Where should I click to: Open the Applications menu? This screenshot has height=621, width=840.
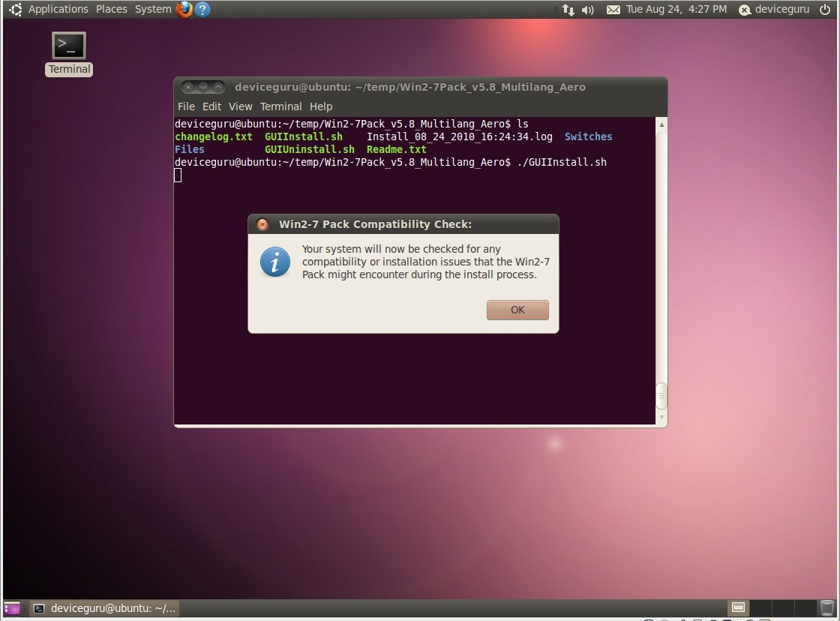click(58, 9)
